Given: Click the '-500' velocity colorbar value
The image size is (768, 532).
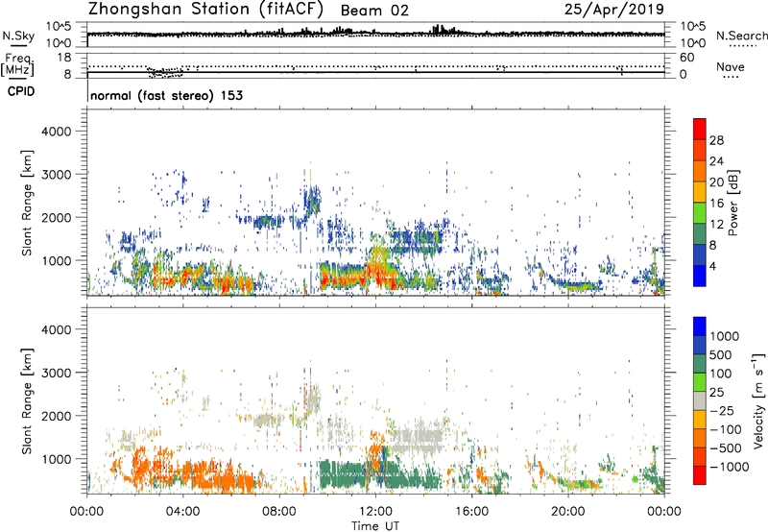Looking at the screenshot, I should [725, 448].
